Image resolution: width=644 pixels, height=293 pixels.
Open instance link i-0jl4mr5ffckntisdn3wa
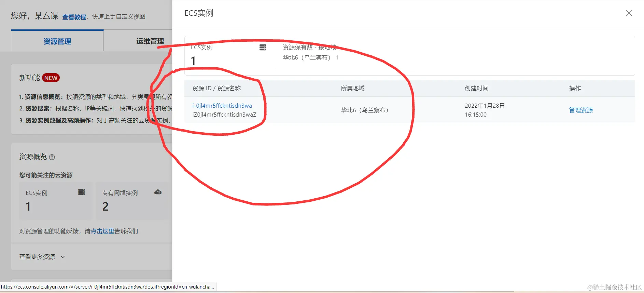pos(222,106)
